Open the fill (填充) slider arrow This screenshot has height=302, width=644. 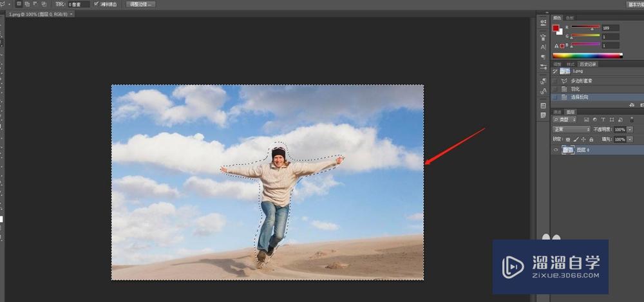(630, 140)
